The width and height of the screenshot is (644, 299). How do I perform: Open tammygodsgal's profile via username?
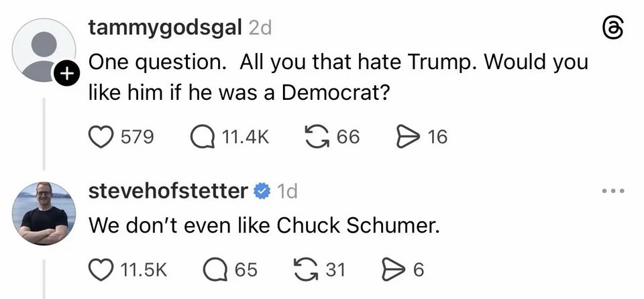coord(165,28)
